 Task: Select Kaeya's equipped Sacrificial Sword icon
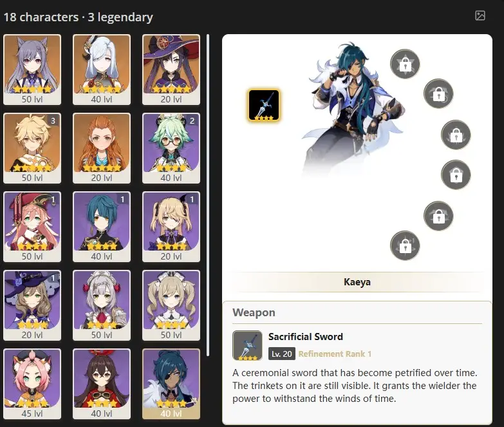pyautogui.click(x=263, y=105)
